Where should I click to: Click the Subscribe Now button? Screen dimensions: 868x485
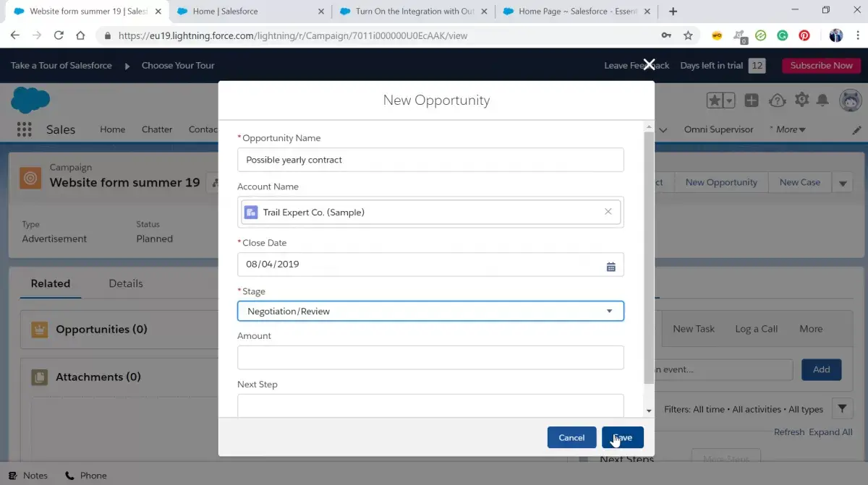click(821, 65)
